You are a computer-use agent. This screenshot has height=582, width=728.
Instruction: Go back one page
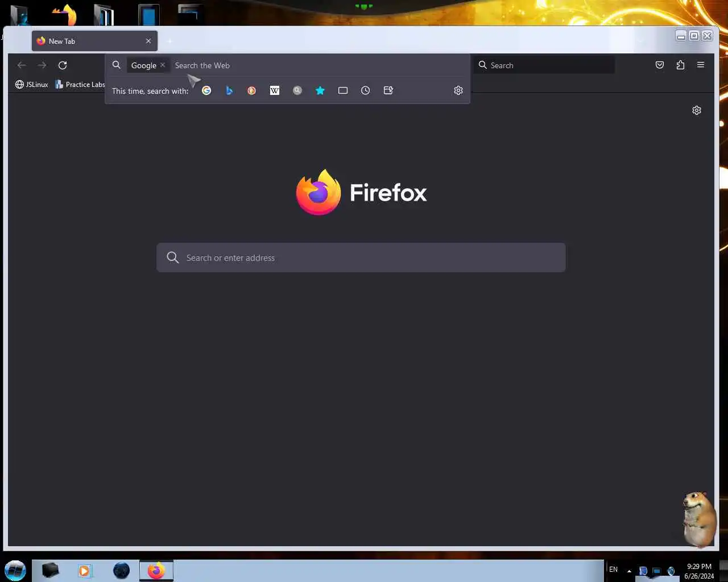[x=22, y=65]
